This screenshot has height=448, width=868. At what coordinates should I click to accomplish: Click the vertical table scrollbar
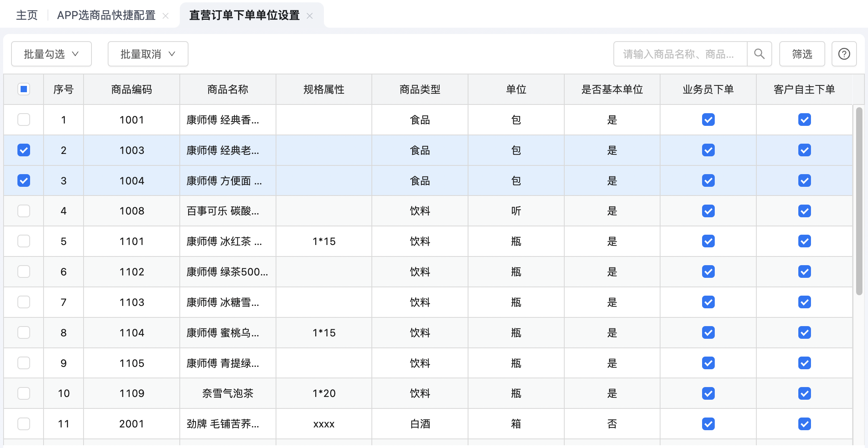(x=859, y=201)
